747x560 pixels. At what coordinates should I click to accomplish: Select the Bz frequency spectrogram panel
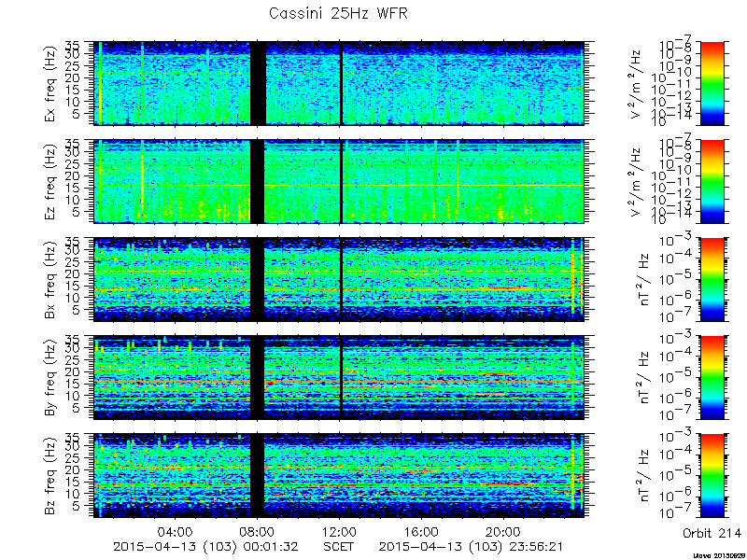tap(339, 475)
